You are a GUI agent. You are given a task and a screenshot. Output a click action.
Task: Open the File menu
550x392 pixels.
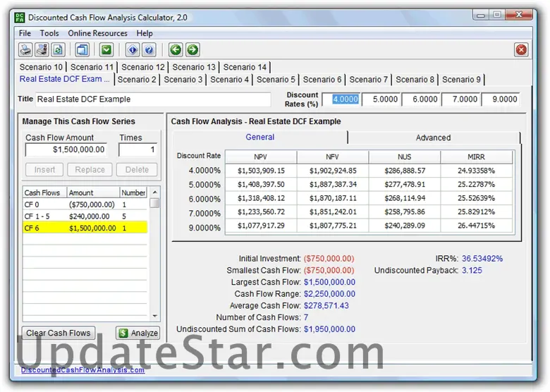pos(25,33)
